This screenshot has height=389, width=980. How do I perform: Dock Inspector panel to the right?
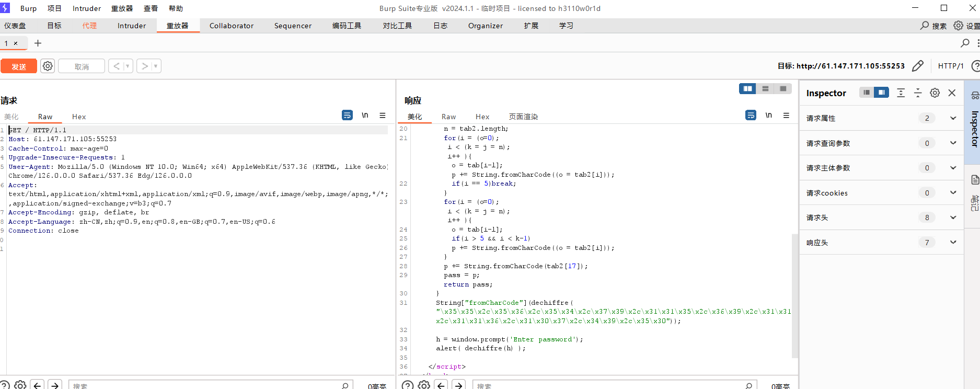pos(882,93)
